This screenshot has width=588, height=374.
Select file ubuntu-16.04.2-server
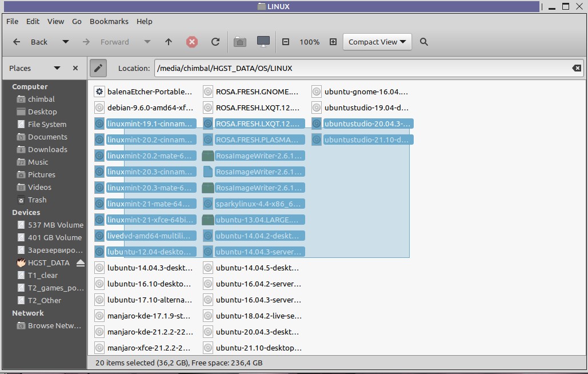258,284
